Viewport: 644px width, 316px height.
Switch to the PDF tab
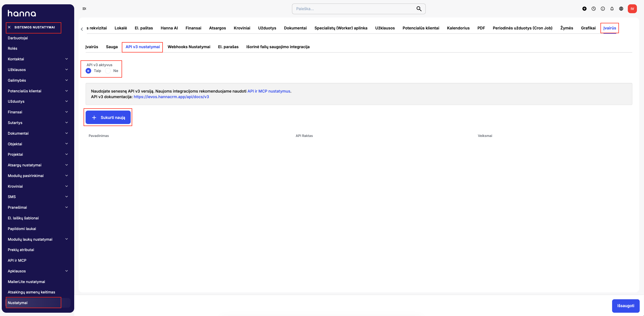click(481, 28)
